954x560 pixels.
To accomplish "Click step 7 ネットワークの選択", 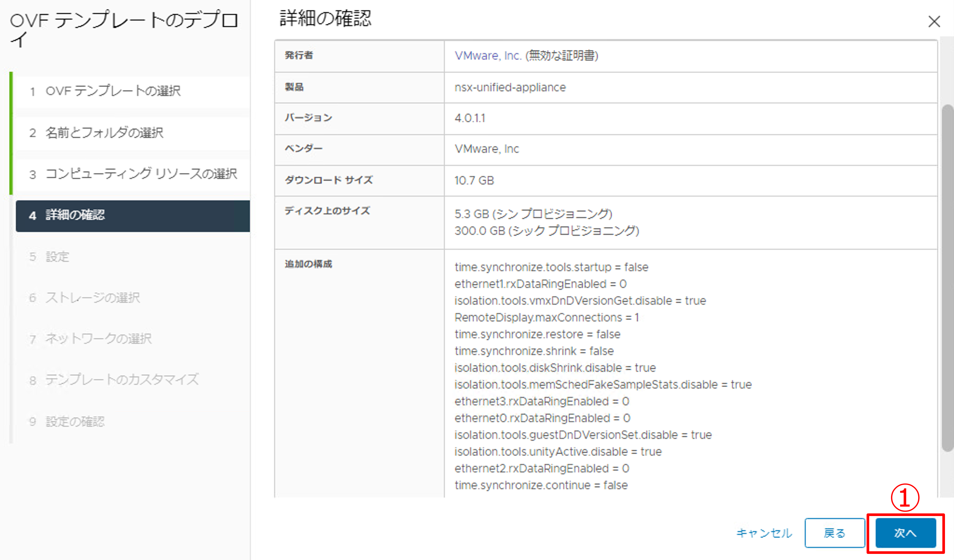I will pos(98,339).
